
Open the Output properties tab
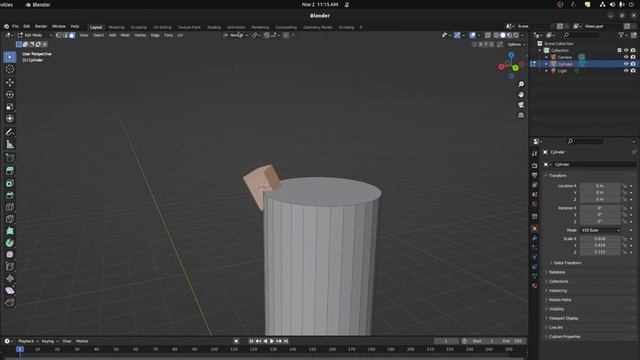[535, 175]
